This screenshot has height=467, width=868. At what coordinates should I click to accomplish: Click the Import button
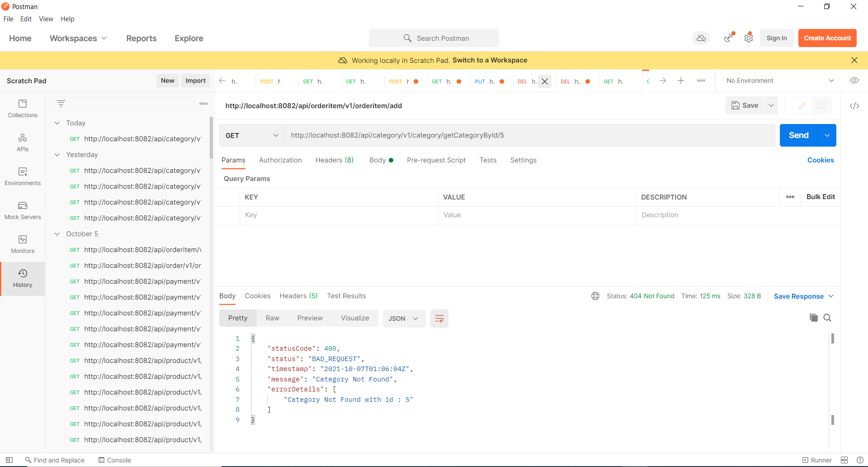click(195, 81)
